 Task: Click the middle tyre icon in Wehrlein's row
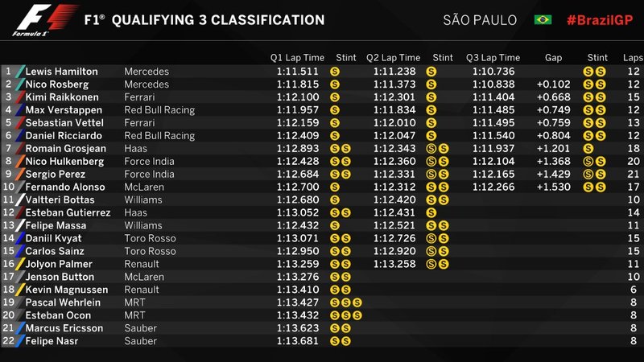pos(345,303)
